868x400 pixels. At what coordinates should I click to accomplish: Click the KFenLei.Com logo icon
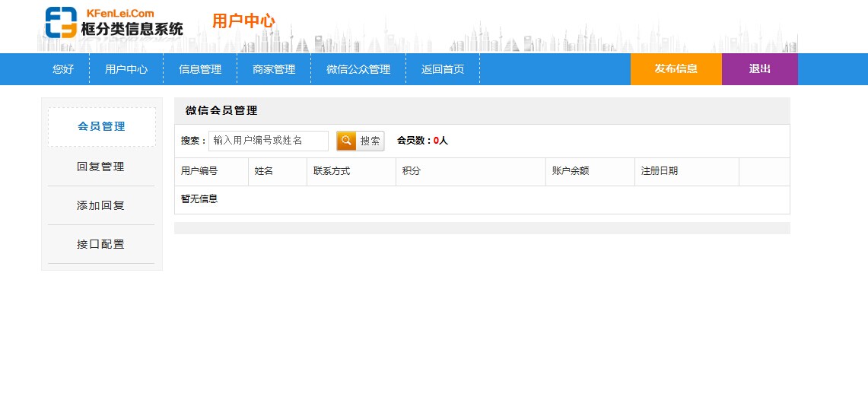tap(61, 22)
